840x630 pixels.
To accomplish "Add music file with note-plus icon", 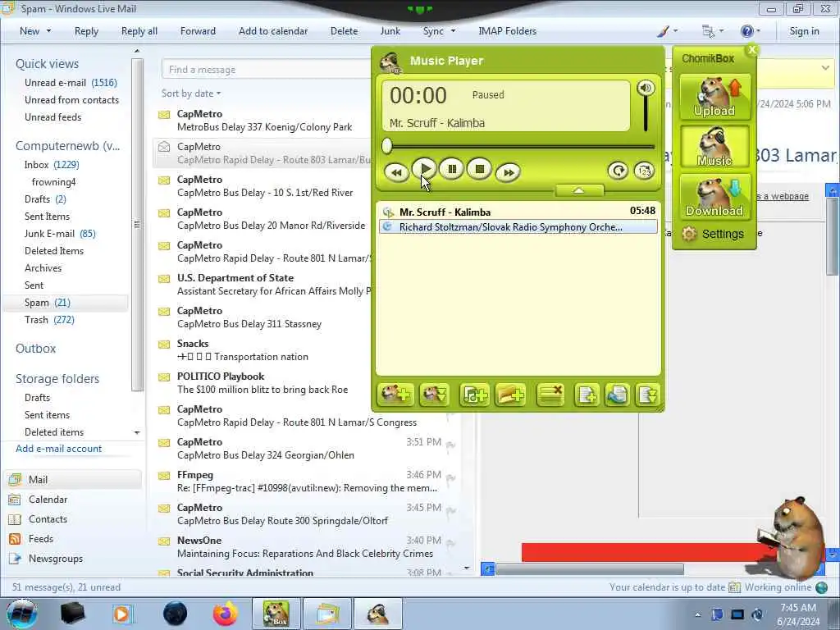I will point(474,395).
